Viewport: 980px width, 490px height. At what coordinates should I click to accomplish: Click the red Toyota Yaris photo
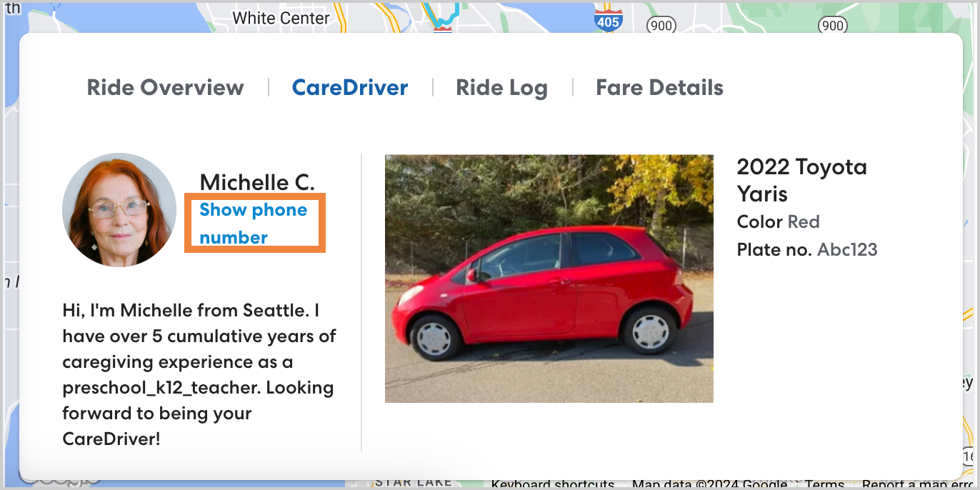(x=549, y=279)
